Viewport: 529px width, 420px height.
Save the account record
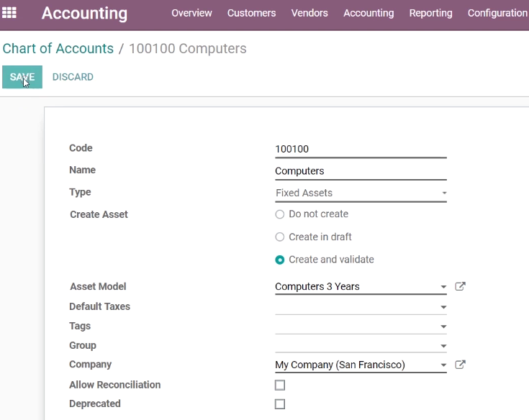point(22,77)
